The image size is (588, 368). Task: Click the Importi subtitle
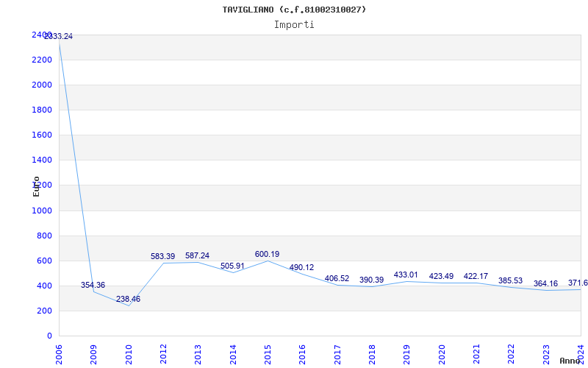pyautogui.click(x=294, y=25)
